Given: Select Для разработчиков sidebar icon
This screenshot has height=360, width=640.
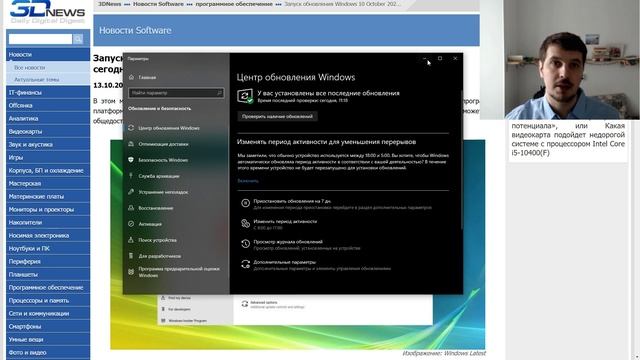Looking at the screenshot, I should coord(131,256).
